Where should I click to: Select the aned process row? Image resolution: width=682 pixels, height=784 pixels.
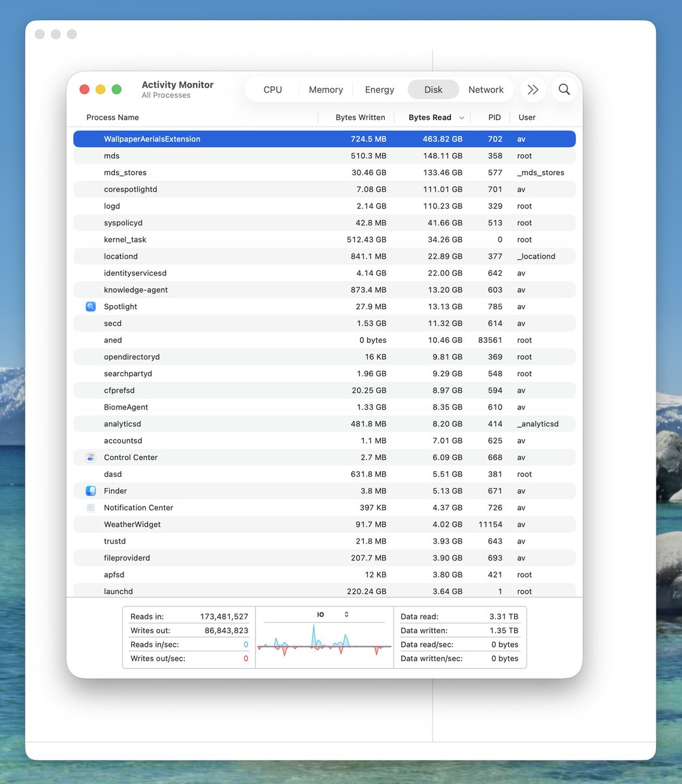[x=324, y=340]
